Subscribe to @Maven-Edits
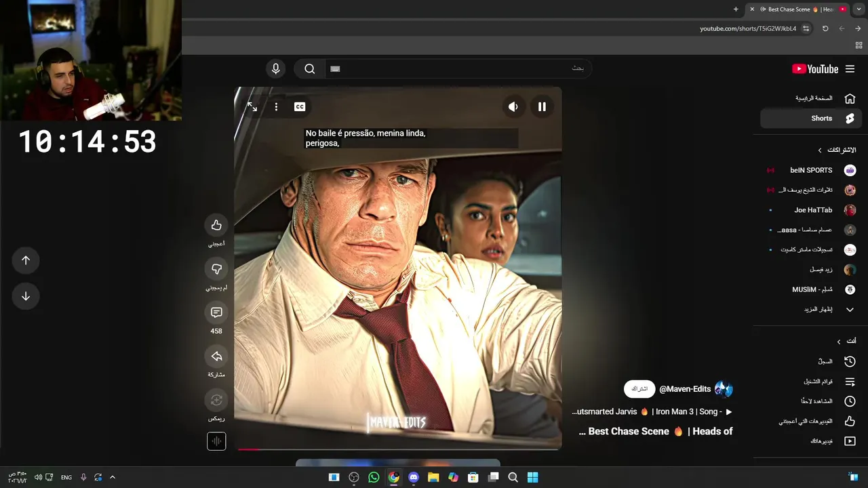The height and width of the screenshot is (488, 868). tap(639, 389)
